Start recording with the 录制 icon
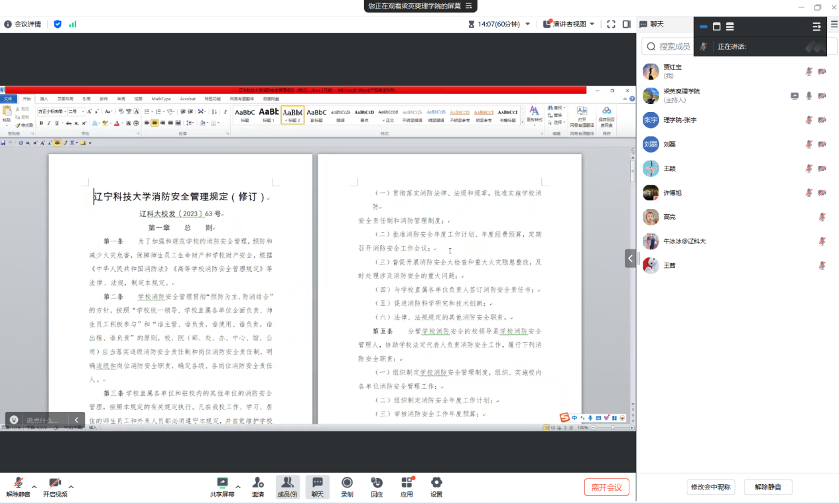 coord(347,483)
